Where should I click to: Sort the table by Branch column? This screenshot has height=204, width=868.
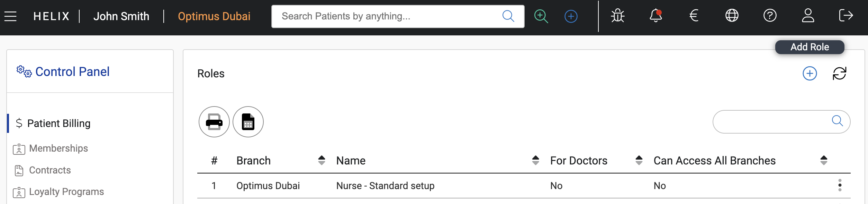tap(322, 160)
